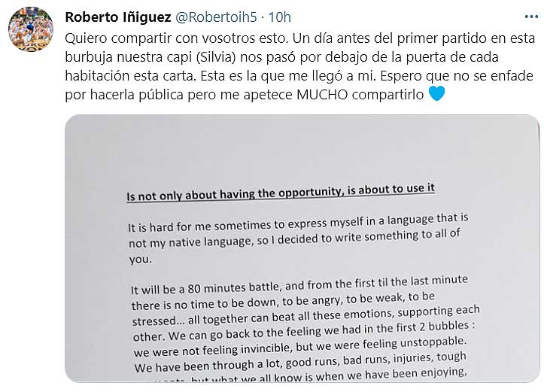Click the blank area above the letter title
544x392 pixels.
[x=302, y=149]
